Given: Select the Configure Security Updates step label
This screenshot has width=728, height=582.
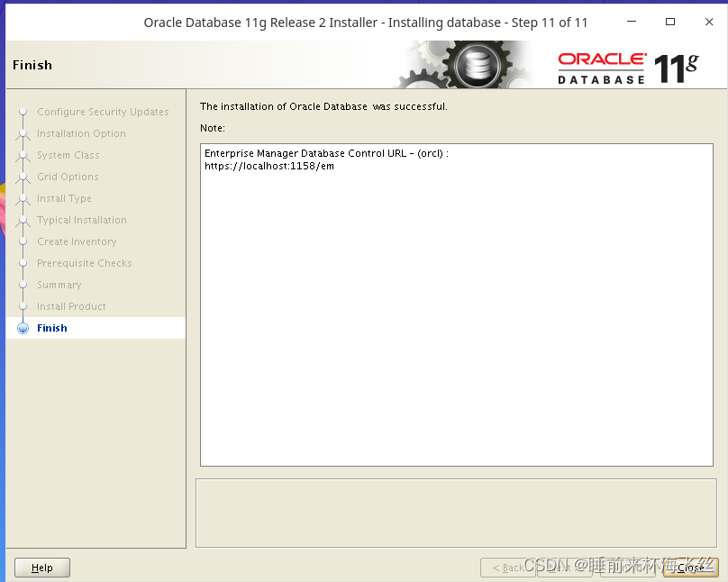Looking at the screenshot, I should (103, 112).
